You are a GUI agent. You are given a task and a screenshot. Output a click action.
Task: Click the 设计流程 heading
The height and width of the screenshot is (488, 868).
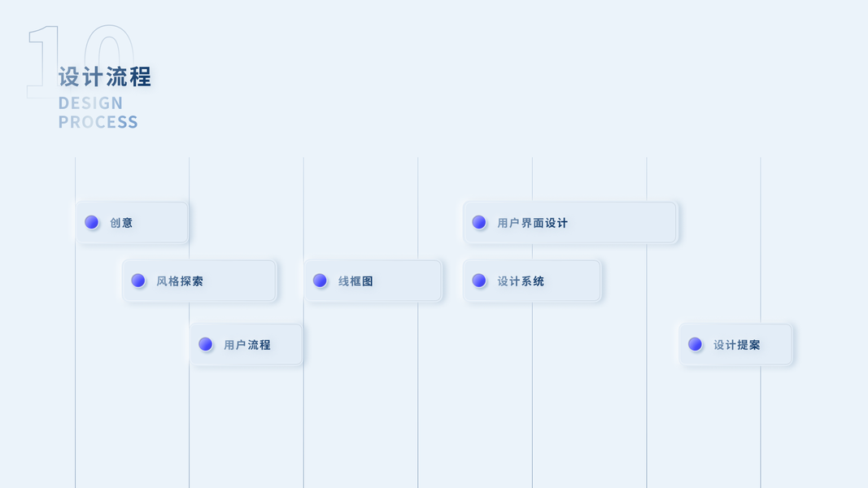[105, 77]
